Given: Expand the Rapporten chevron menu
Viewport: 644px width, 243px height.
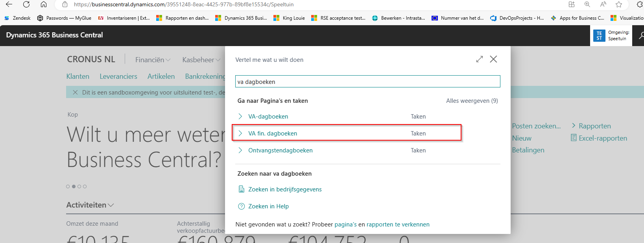Looking at the screenshot, I should (574, 126).
